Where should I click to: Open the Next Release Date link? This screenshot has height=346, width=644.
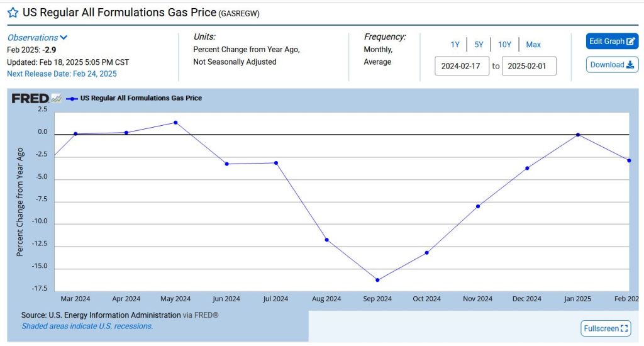(62, 74)
